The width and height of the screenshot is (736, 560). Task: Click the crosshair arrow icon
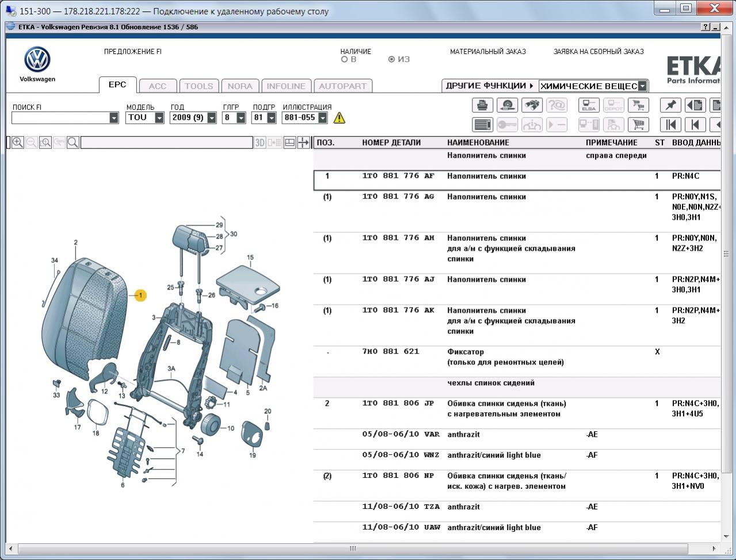[303, 143]
